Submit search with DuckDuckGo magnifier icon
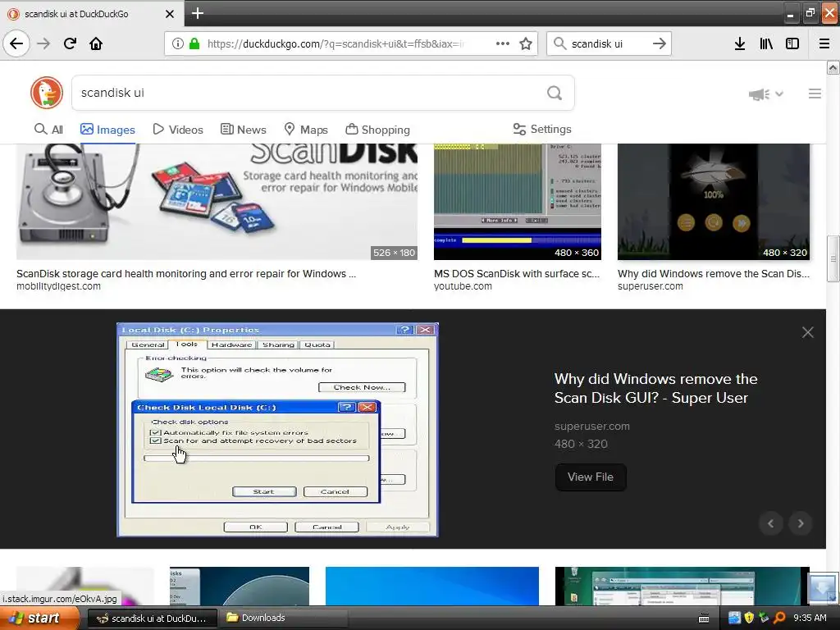The height and width of the screenshot is (630, 840). tap(555, 94)
